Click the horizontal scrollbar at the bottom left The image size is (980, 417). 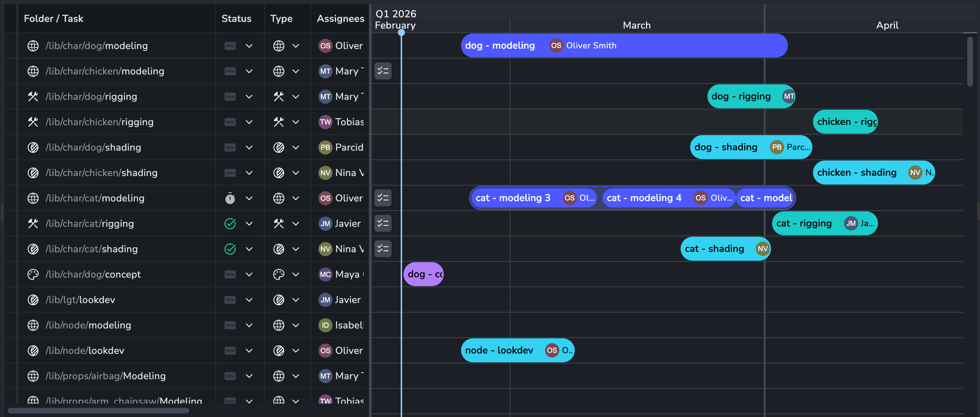click(x=99, y=411)
